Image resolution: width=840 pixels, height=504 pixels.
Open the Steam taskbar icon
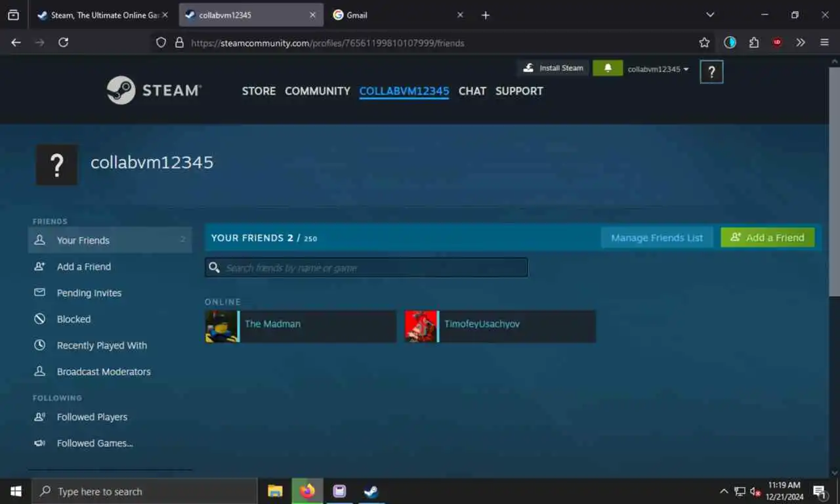(x=371, y=491)
